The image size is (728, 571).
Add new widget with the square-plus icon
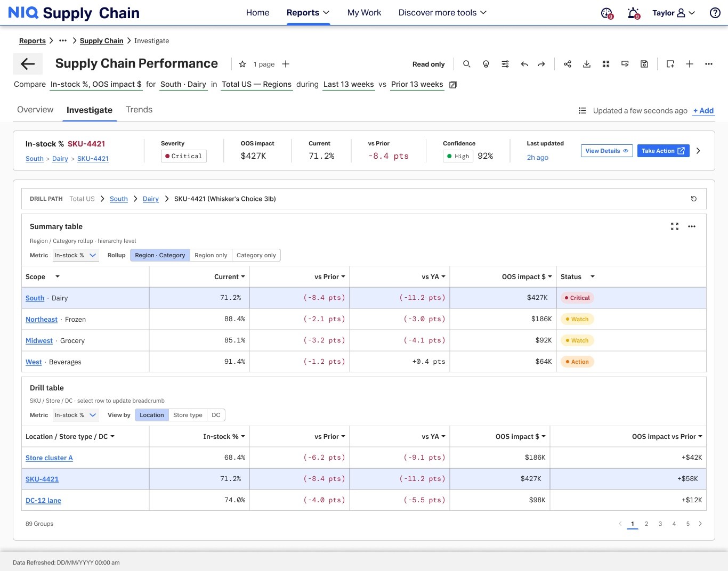pyautogui.click(x=670, y=64)
